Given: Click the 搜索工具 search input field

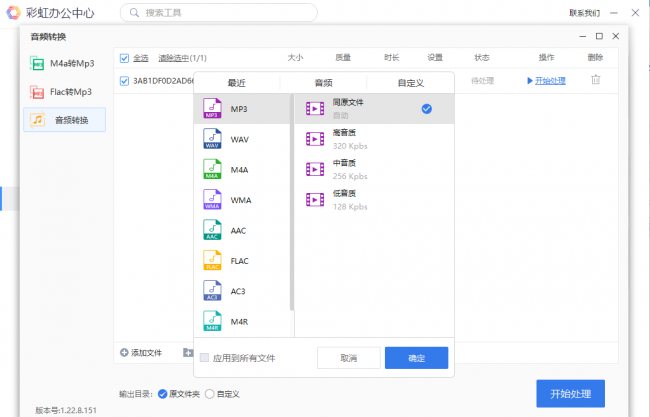Looking at the screenshot, I should coord(219,13).
